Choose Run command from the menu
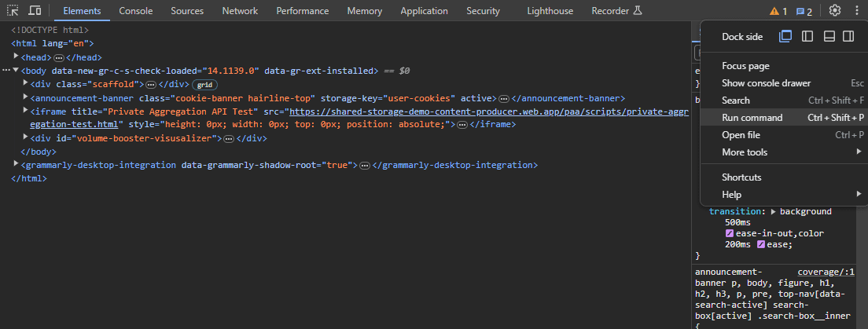This screenshot has width=868, height=329. pos(785,118)
